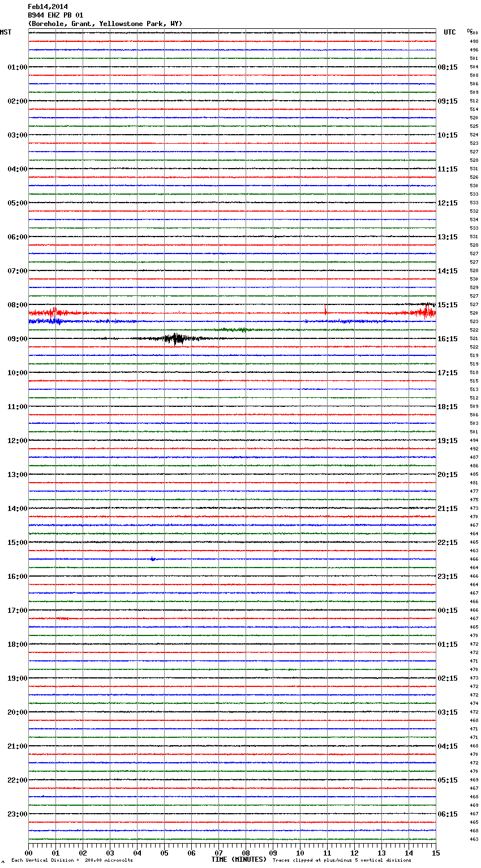
Task: Click the 16:15 UTC time label
Action: tap(448, 339)
